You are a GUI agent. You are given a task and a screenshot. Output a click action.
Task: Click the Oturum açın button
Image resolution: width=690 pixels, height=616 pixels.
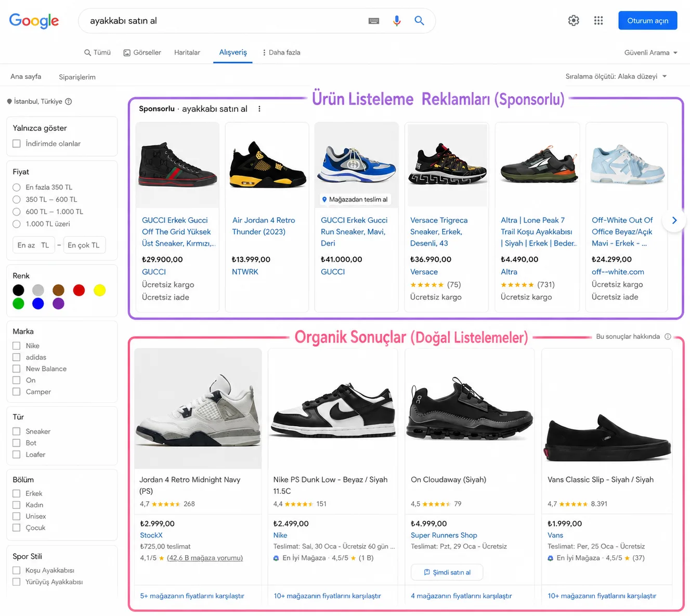pos(648,21)
